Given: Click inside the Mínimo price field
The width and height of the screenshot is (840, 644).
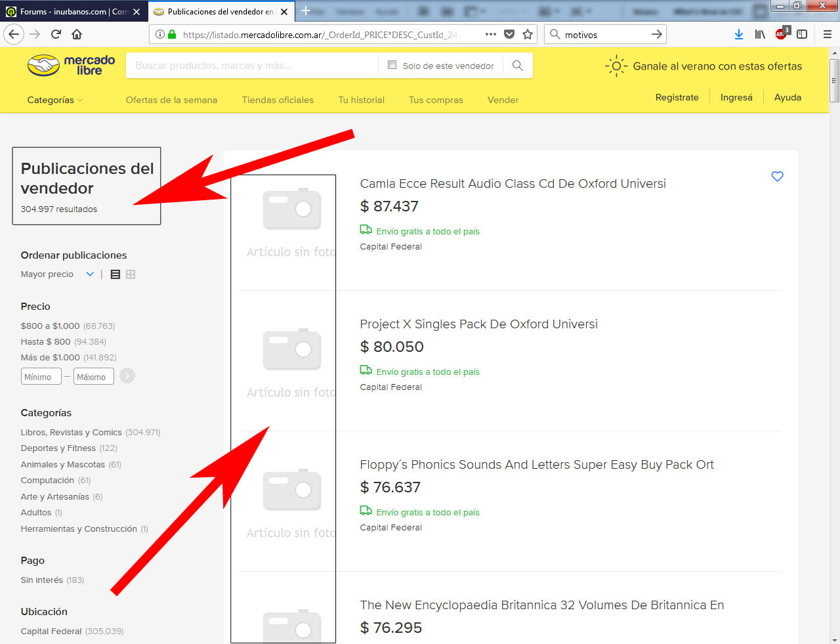Looking at the screenshot, I should pos(41,376).
